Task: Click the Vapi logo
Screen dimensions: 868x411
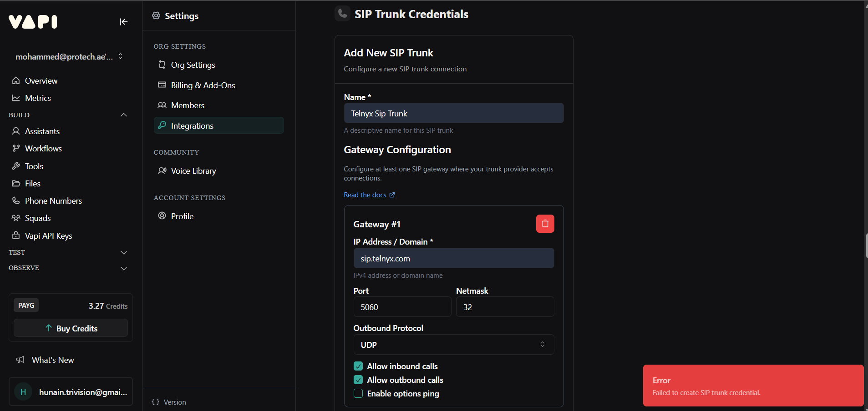Action: coord(33,21)
